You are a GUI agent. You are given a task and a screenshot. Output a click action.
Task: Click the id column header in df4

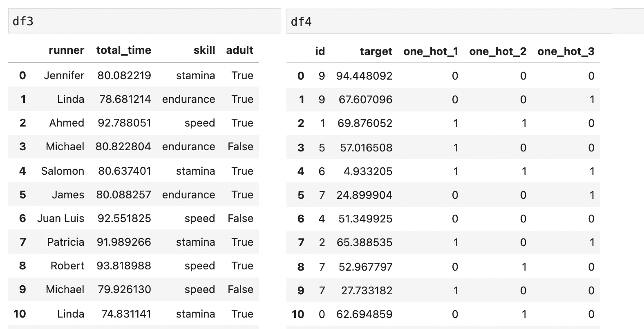tap(320, 51)
